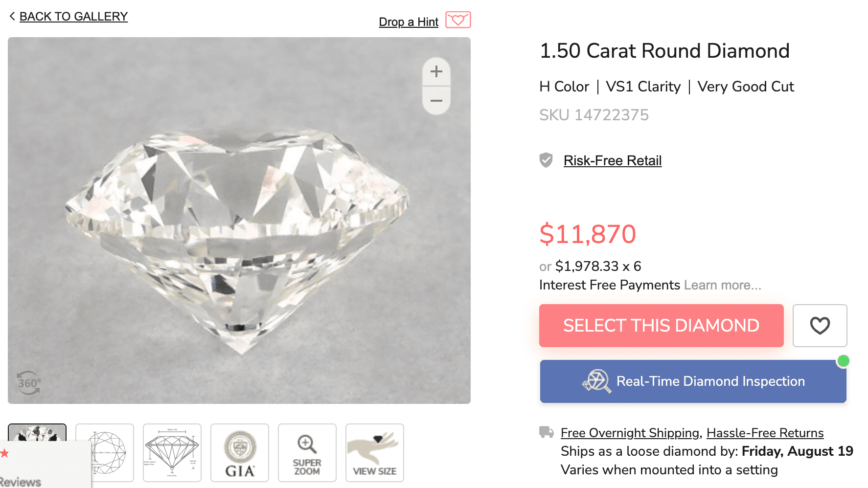Image resolution: width=868 pixels, height=488 pixels.
Task: Click the red star rating icon
Action: [x=4, y=453]
